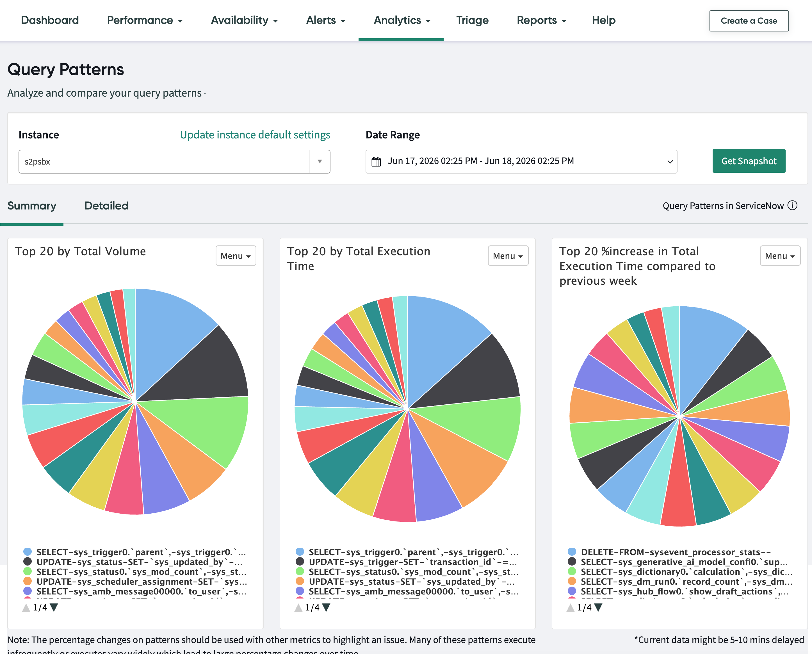Toggle UPDATE-sys_trigger-SET transaction_id legend item in Execution Time
Viewport: 812px width, 654px height.
click(406, 562)
